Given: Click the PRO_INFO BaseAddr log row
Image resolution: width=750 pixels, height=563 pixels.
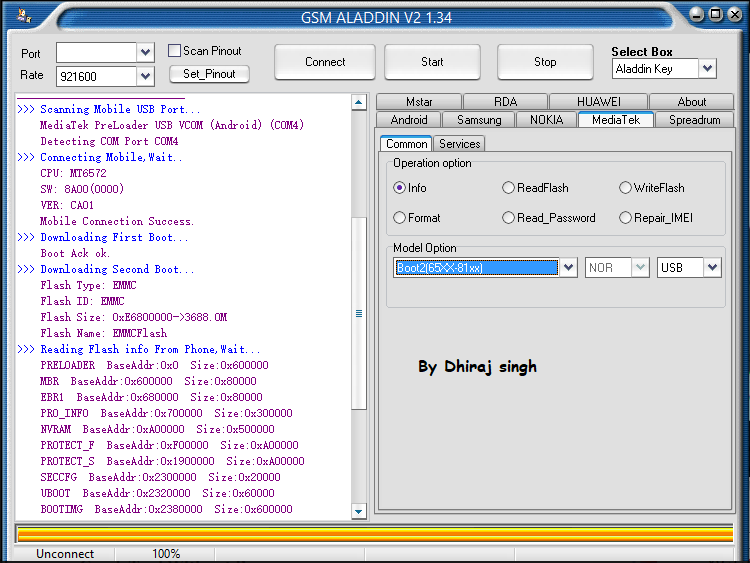Looking at the screenshot, I should (x=166, y=413).
